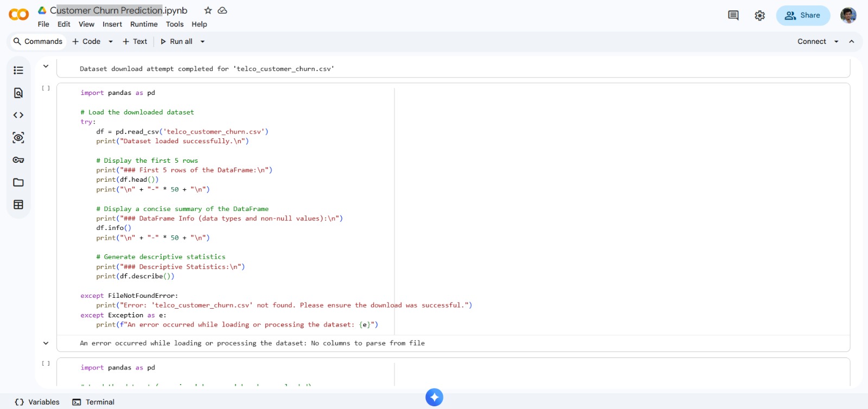The image size is (868, 409).
Task: Open the Code snippets sidebar icon
Action: click(x=18, y=115)
